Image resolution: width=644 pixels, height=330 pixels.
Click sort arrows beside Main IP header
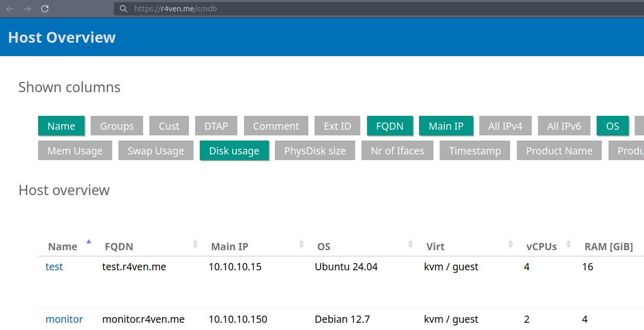point(301,244)
